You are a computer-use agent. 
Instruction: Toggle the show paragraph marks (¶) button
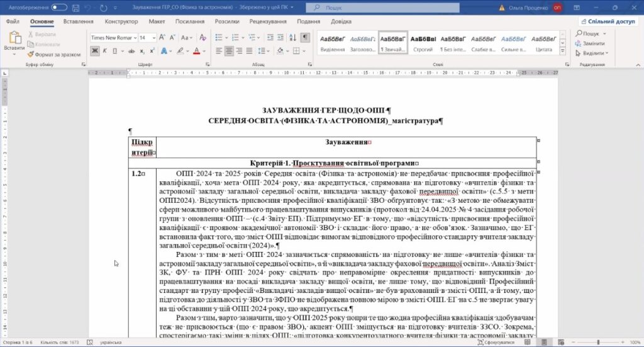(306, 38)
